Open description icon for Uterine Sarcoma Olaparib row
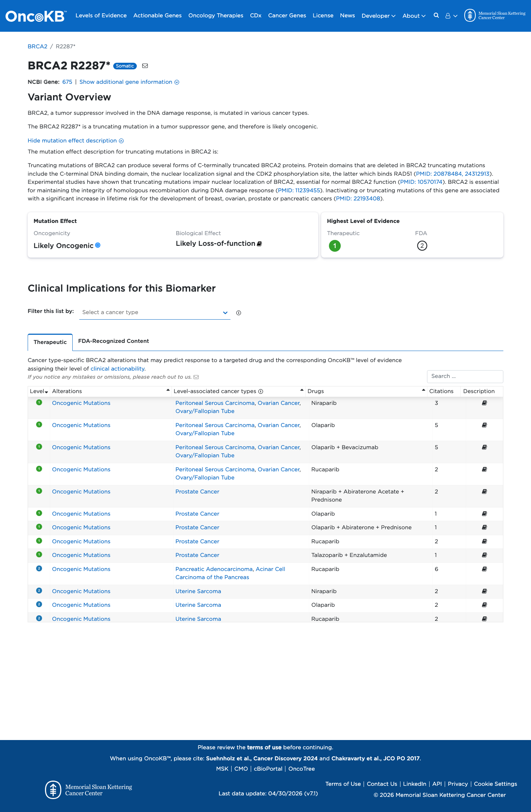Image resolution: width=531 pixels, height=812 pixels. (x=485, y=605)
